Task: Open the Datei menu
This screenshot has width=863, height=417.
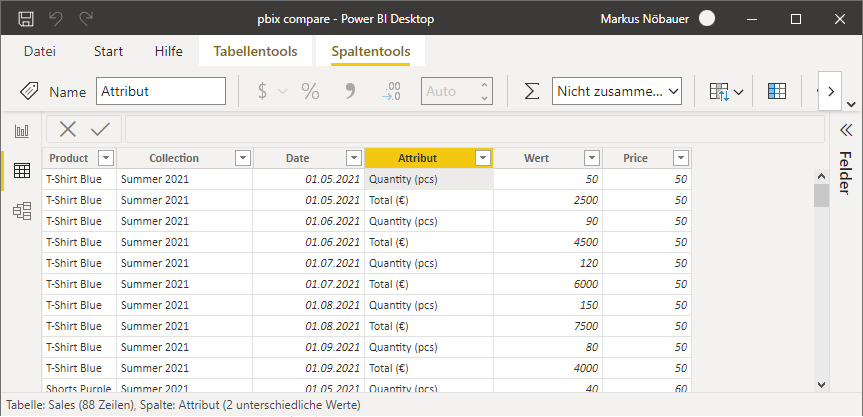Action: tap(40, 51)
